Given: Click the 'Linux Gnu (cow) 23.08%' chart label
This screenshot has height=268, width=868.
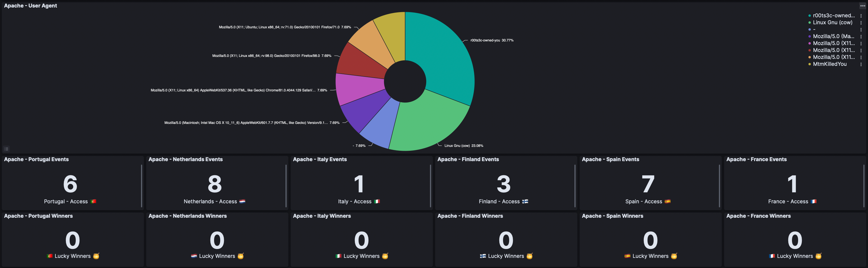Looking at the screenshot, I should click(x=464, y=146).
